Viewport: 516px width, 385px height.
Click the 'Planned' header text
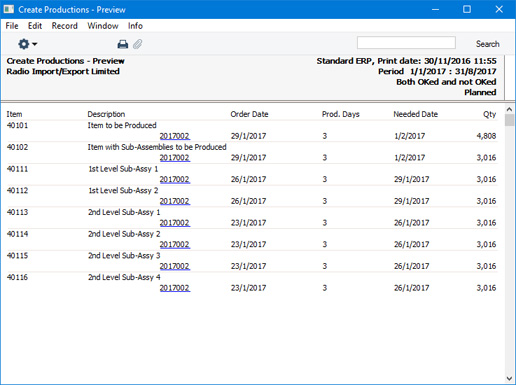tap(480, 92)
